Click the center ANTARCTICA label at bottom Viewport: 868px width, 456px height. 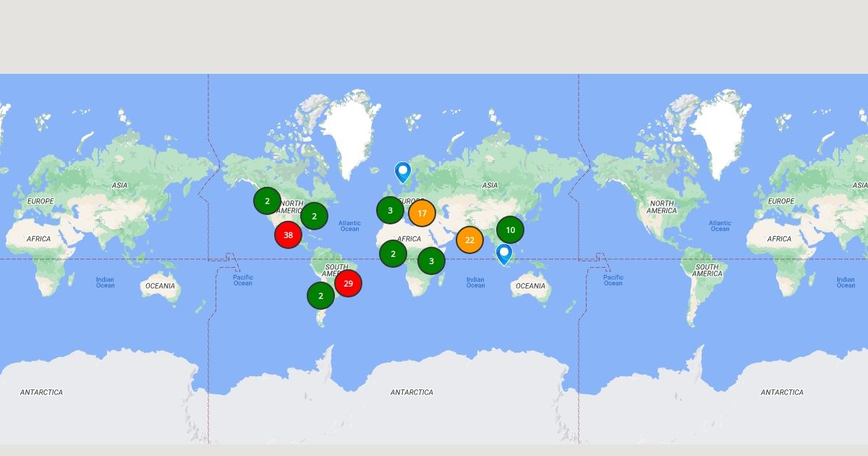tap(412, 392)
